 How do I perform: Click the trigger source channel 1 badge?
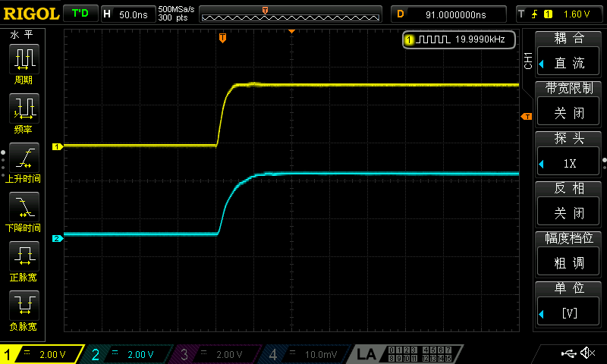[548, 14]
